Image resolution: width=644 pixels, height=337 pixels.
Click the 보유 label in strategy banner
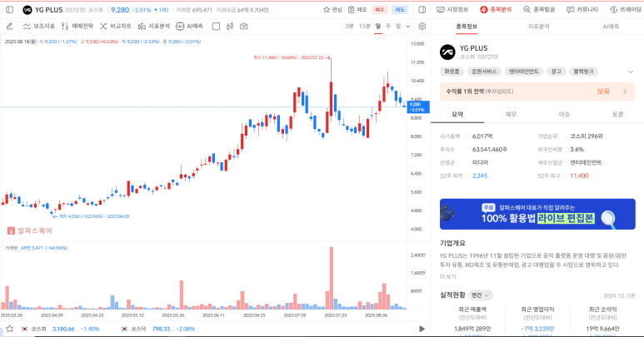coord(603,92)
